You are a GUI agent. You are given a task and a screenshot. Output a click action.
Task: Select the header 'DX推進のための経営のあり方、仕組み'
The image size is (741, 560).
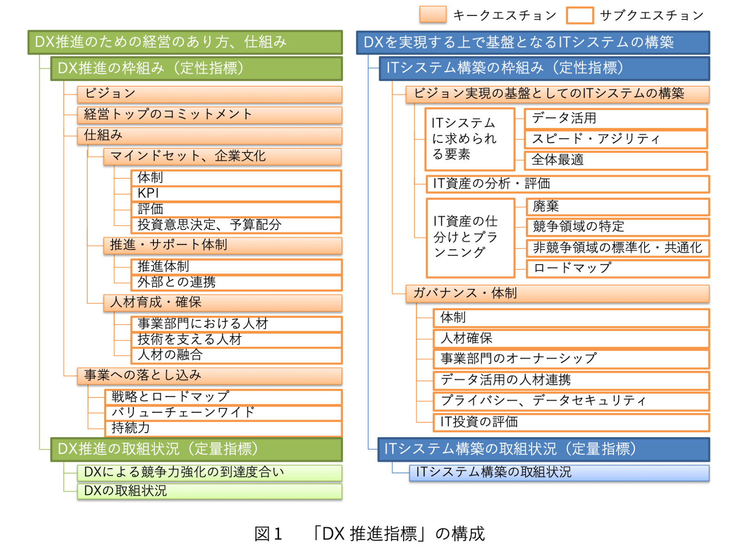[x=185, y=42]
